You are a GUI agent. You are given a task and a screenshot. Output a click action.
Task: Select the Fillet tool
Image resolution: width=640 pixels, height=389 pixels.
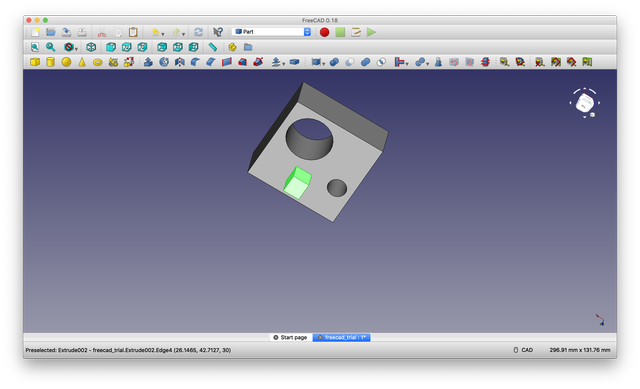tap(195, 62)
